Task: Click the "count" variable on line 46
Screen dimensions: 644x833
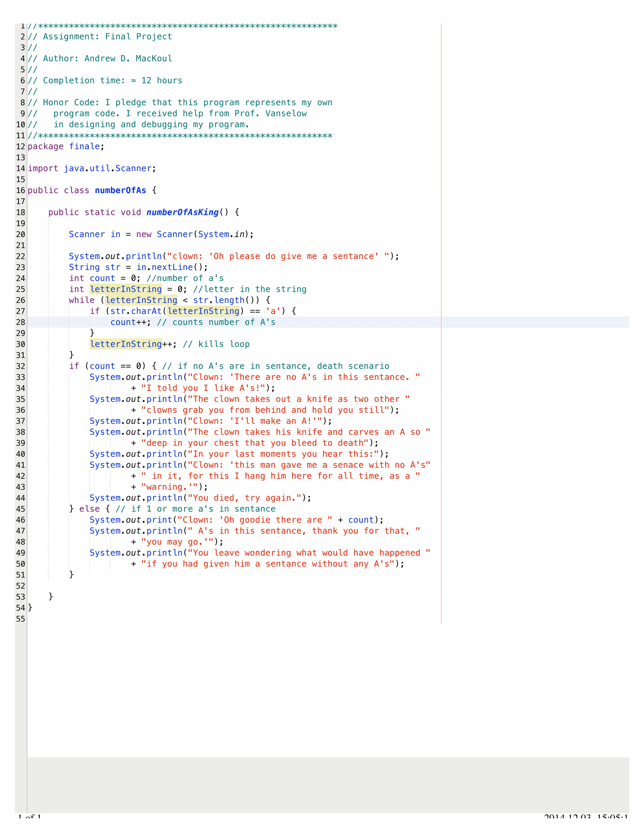Action: click(x=361, y=520)
